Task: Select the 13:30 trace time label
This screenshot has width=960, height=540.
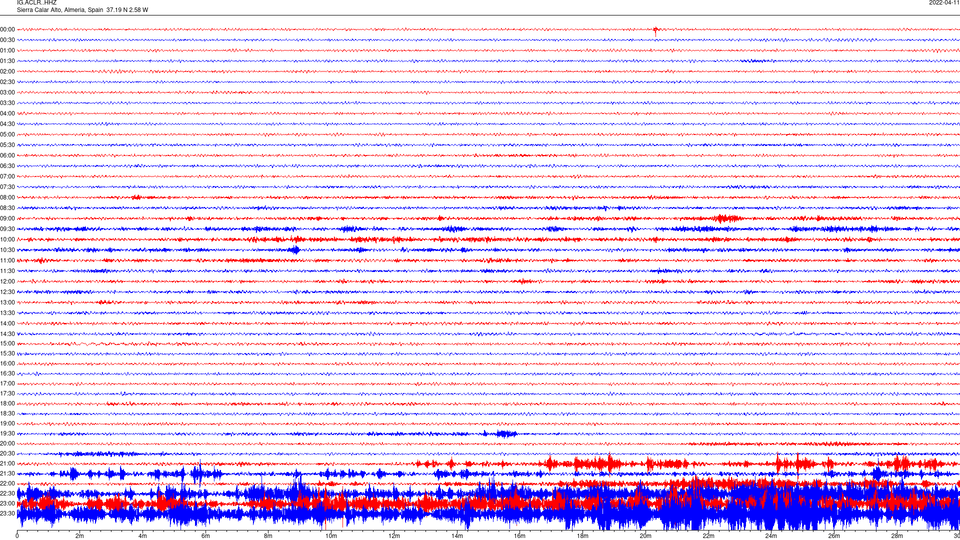Action: [x=7, y=313]
